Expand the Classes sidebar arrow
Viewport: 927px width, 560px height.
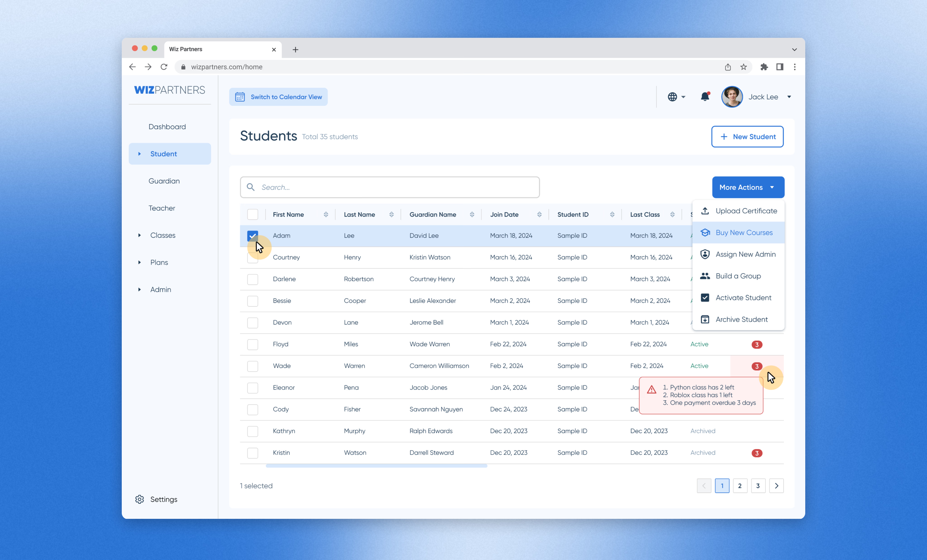(x=139, y=235)
